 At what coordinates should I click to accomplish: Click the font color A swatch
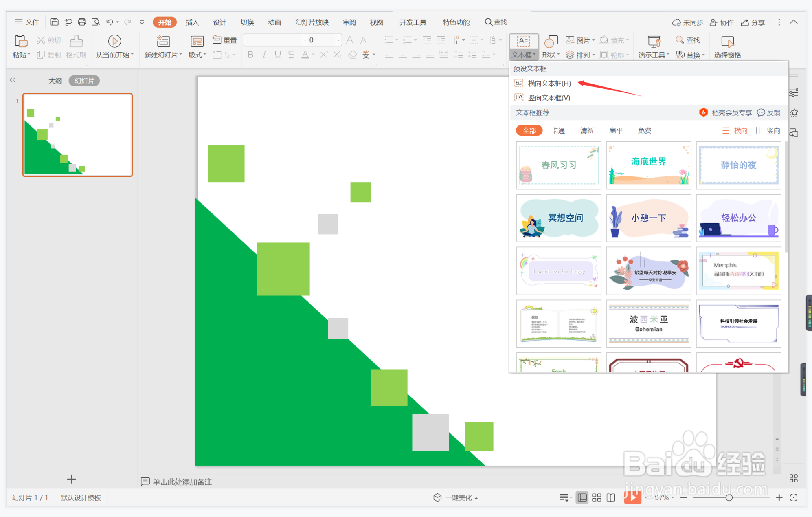[x=305, y=55]
